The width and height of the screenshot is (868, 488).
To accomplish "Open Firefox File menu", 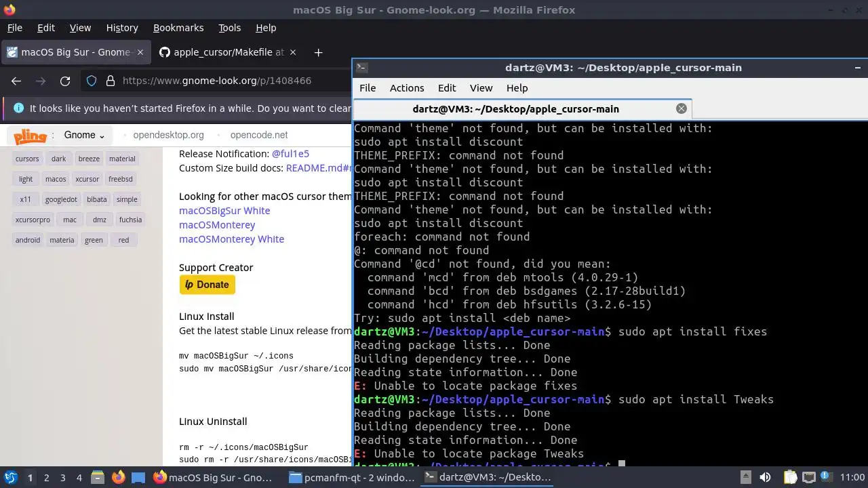I will pos(14,28).
